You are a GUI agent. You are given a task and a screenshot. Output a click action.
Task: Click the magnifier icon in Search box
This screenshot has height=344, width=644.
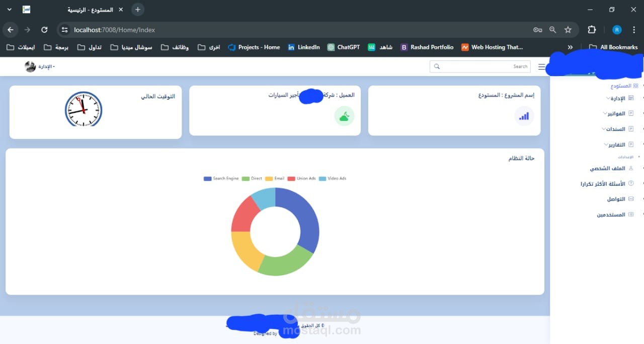(437, 66)
